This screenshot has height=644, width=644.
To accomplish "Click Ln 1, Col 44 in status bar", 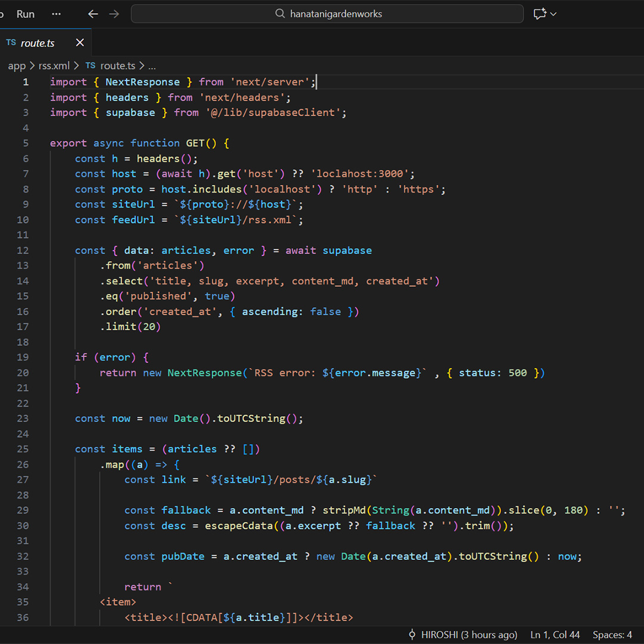I will pos(555,634).
